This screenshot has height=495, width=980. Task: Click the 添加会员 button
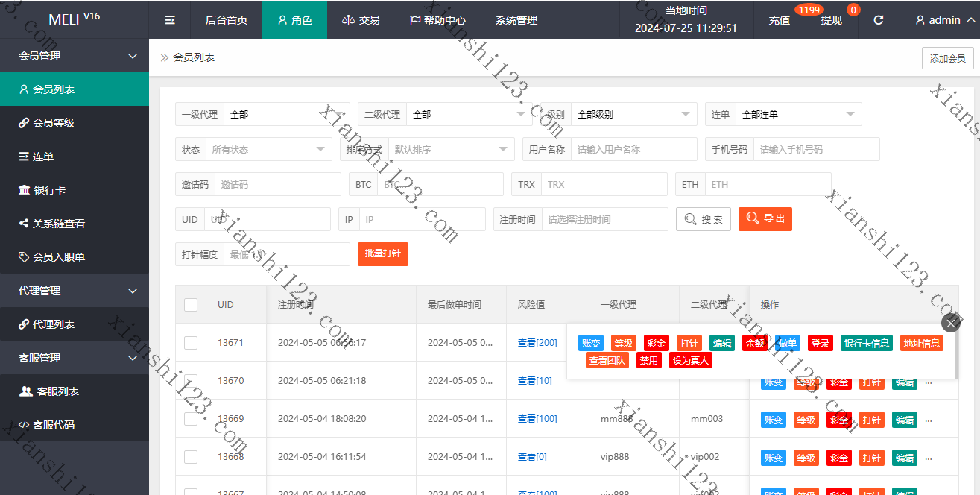point(947,58)
